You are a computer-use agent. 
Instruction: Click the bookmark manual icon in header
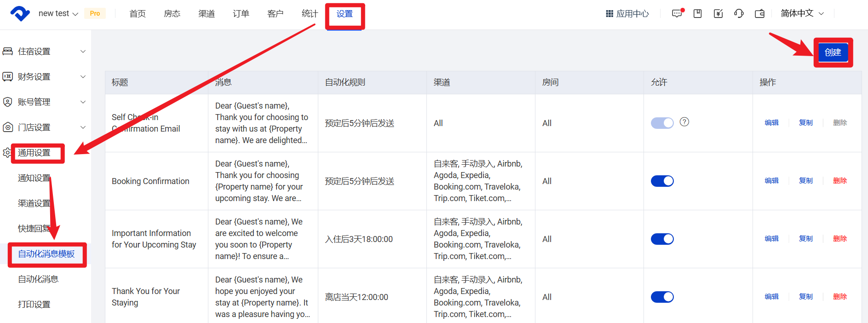(698, 13)
